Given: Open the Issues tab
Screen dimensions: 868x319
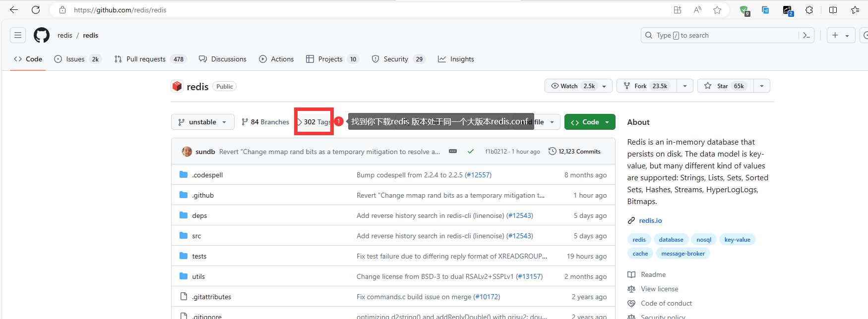Looking at the screenshot, I should (77, 59).
